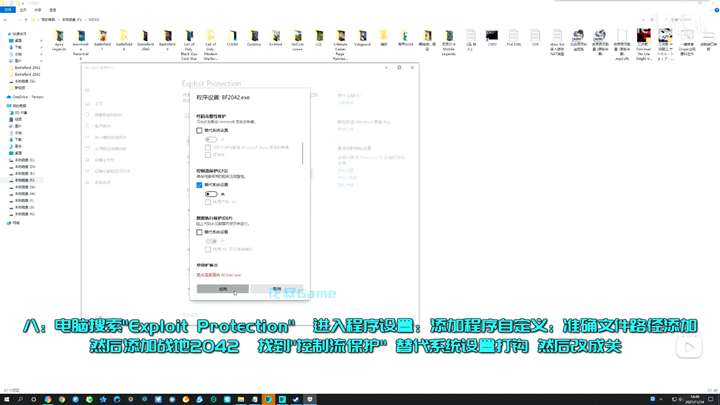Click the Apply button in program settings dialog
The width and height of the screenshot is (720, 405).
tap(223, 289)
